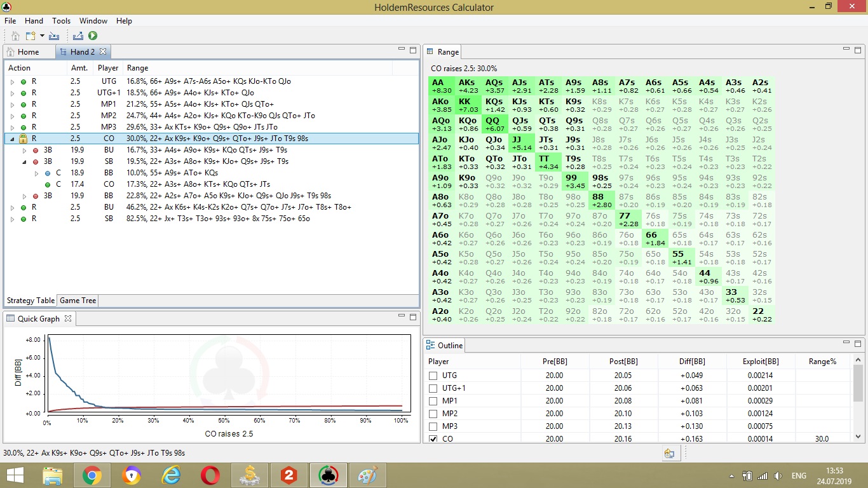The height and width of the screenshot is (488, 868).
Task: Open Internet Explorer from the taskbar
Action: point(170,475)
